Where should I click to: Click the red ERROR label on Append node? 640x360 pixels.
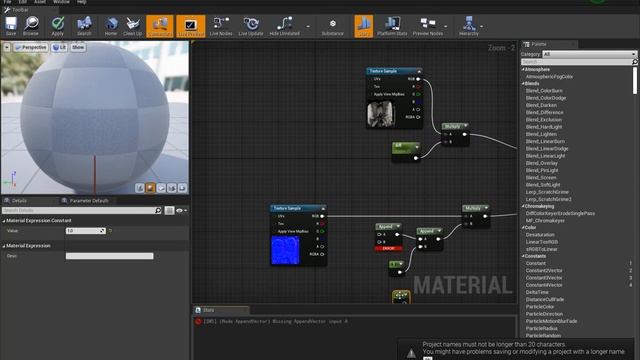(x=389, y=248)
